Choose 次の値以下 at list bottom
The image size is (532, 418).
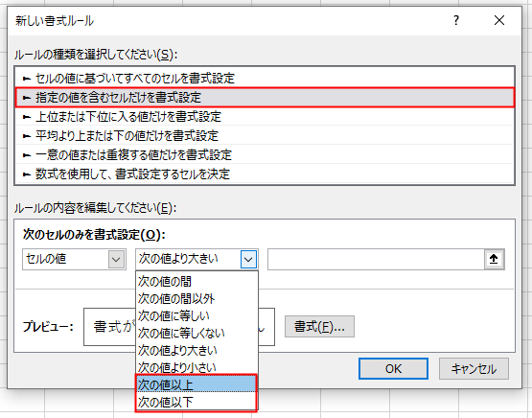(197, 403)
